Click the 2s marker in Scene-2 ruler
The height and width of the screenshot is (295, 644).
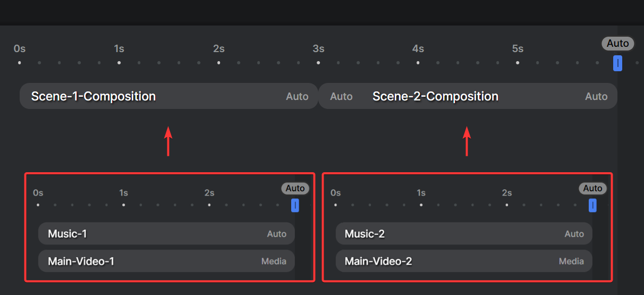[x=507, y=192]
